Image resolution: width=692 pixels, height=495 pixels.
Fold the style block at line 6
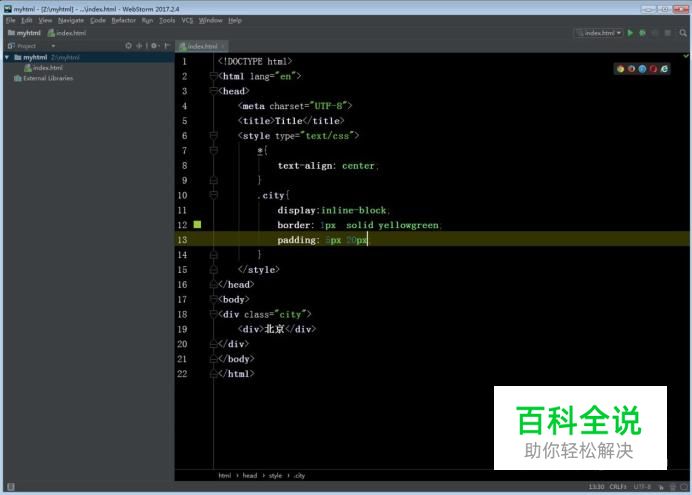214,136
